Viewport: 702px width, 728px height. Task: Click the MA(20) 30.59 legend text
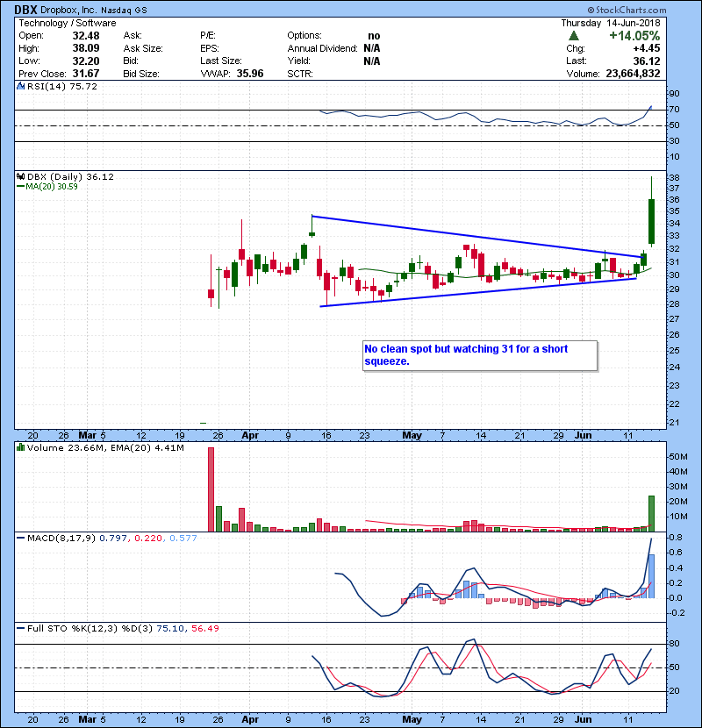point(52,186)
